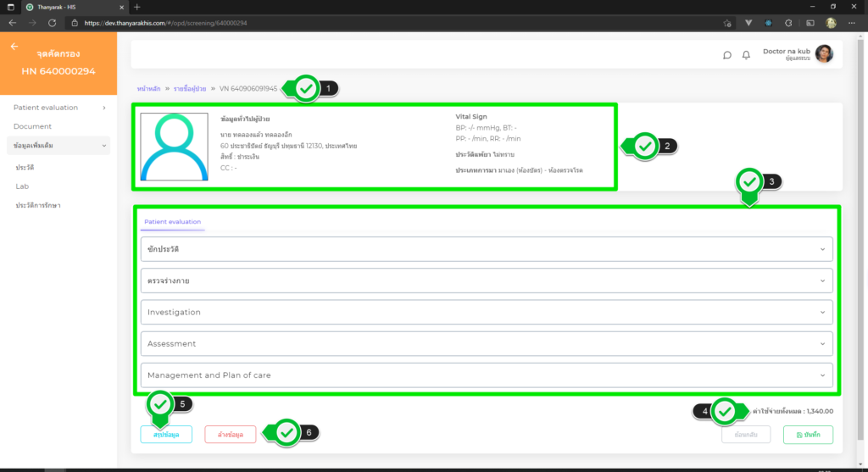The image size is (868, 472).
Task: Collapse the ข้อมูลเพิ่มเติม sidebar group
Action: coord(58,146)
